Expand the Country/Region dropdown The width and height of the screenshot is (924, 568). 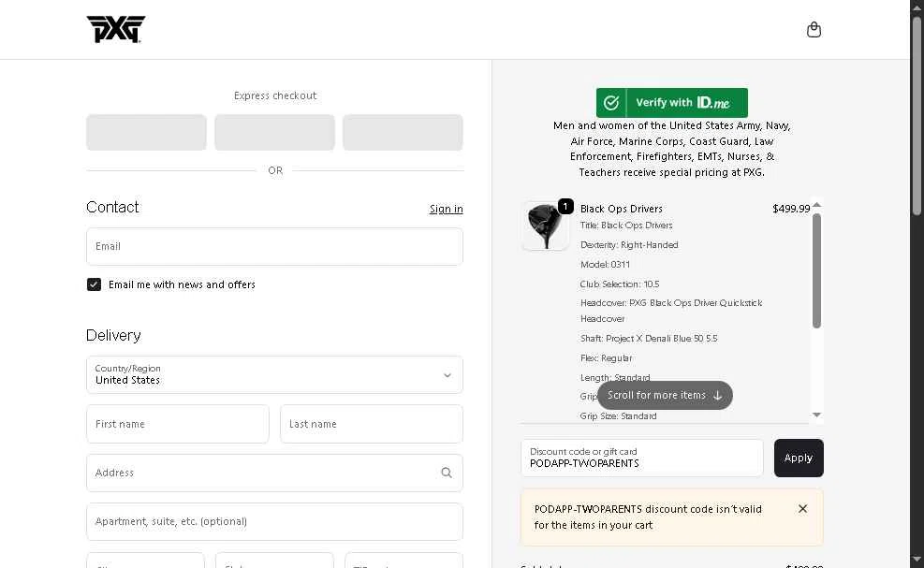point(274,374)
